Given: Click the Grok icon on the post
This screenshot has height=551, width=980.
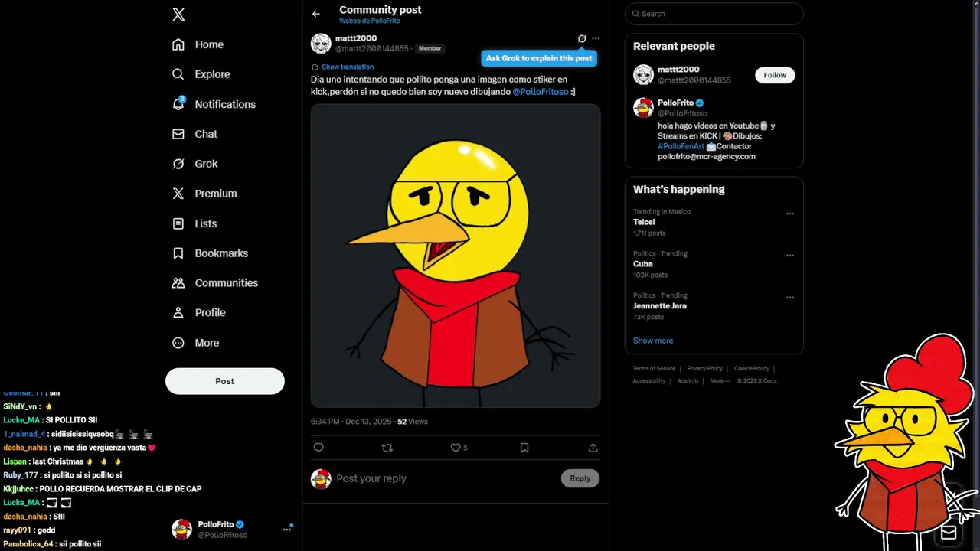Looking at the screenshot, I should point(582,38).
